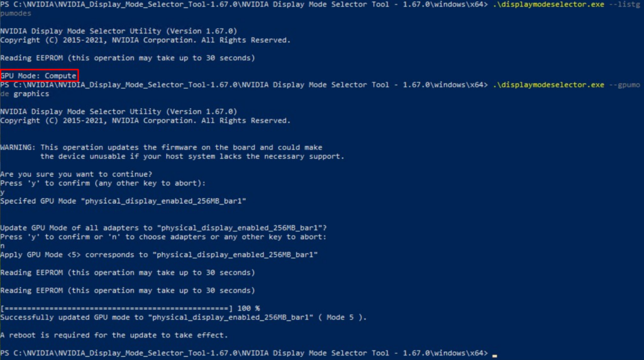
Task: Click the first NVIDIA Display Mode Selector Utility header
Action: (x=119, y=31)
